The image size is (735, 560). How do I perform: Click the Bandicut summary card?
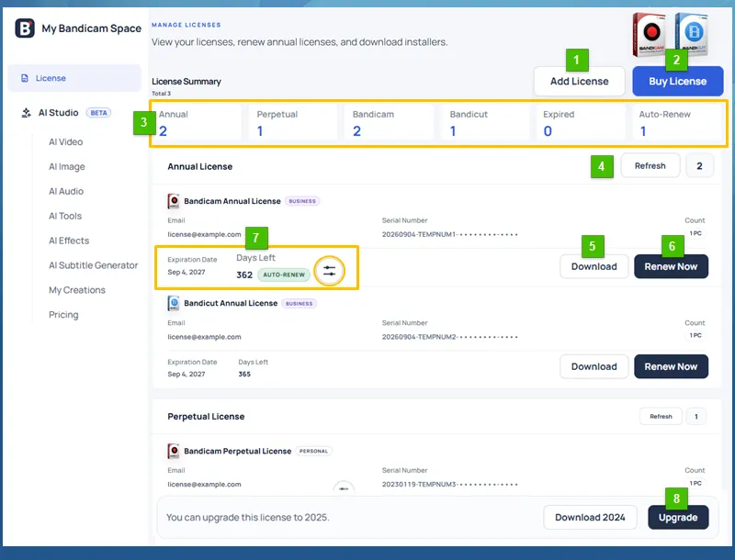[x=486, y=123]
